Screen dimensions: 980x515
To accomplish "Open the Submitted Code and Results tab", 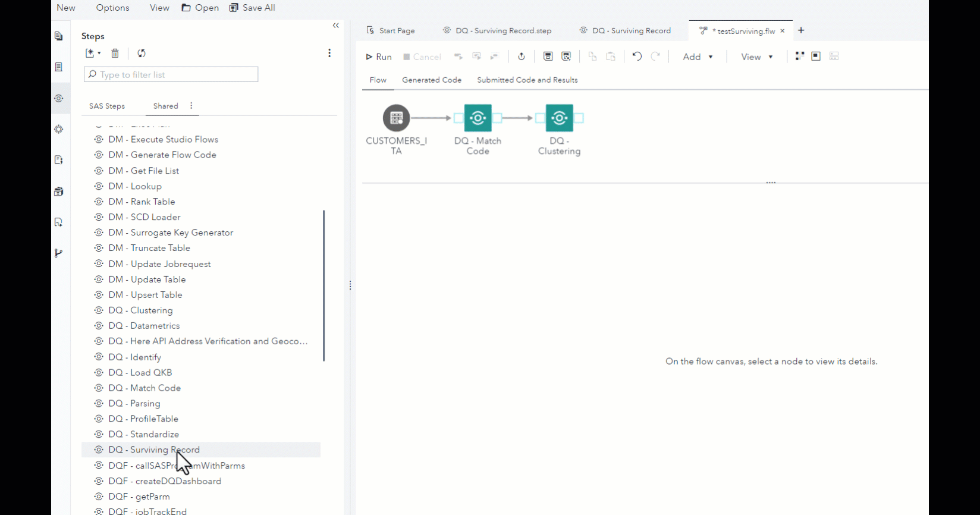I will coord(527,80).
